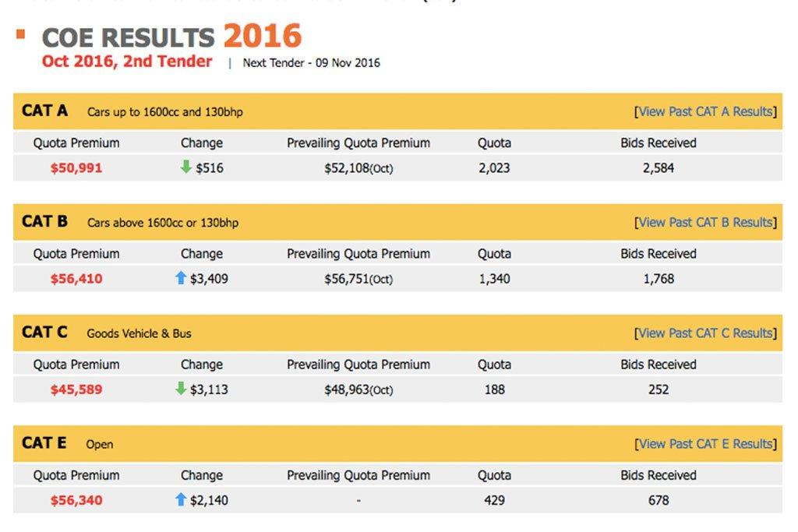Open View Past CAT E Results link
Image resolution: width=798 pixels, height=532 pixels.
tap(705, 445)
